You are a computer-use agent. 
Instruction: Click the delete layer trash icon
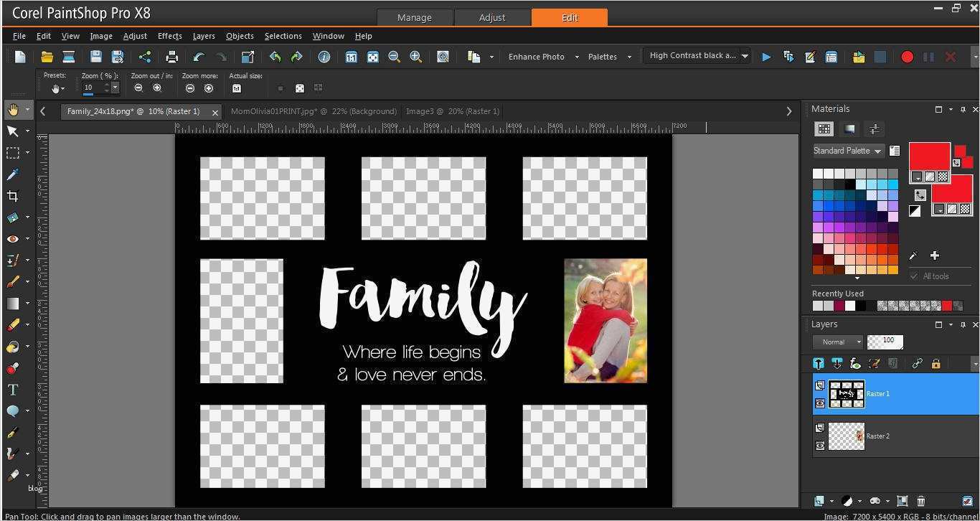click(921, 502)
